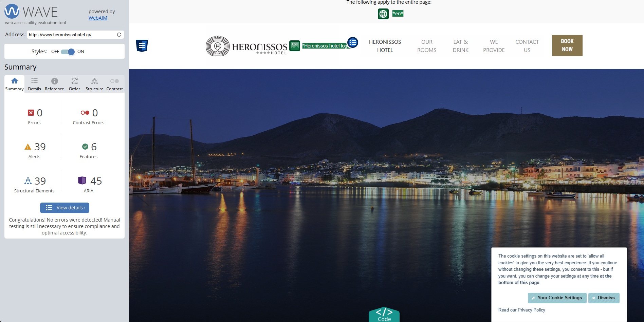Click the green Features checkmark icon

tap(85, 147)
